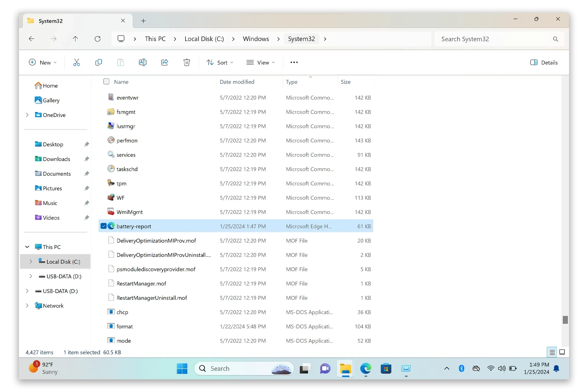Click the Refresh button in navigation bar
The image size is (588, 392).
click(98, 39)
